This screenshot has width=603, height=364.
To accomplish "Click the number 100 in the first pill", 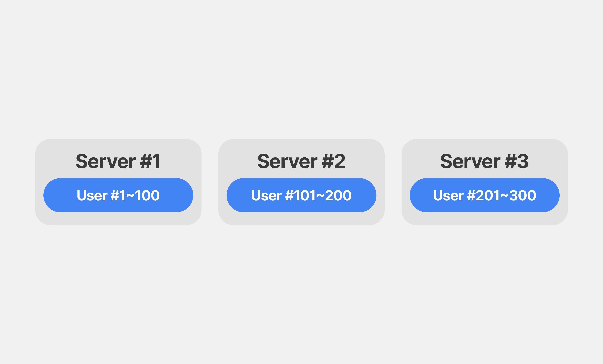I will (148, 195).
